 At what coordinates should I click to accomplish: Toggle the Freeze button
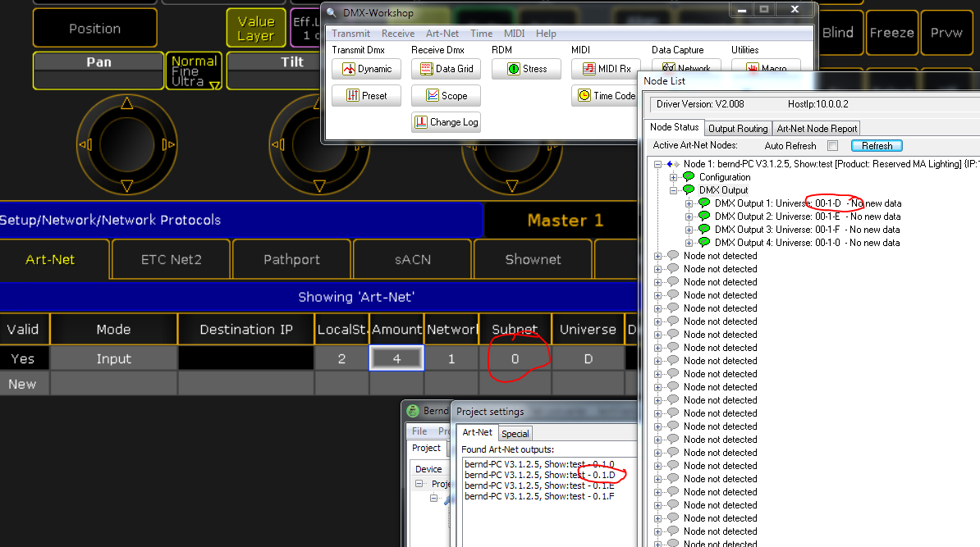[x=891, y=33]
